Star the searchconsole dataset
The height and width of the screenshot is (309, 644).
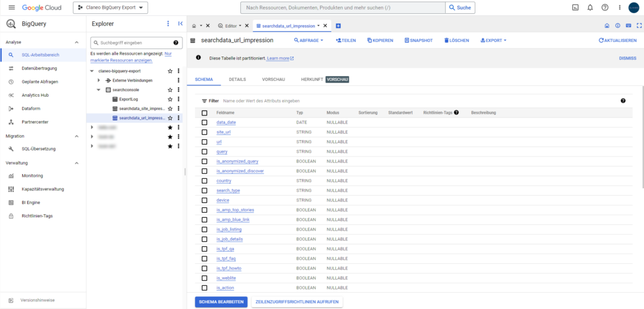coord(170,90)
